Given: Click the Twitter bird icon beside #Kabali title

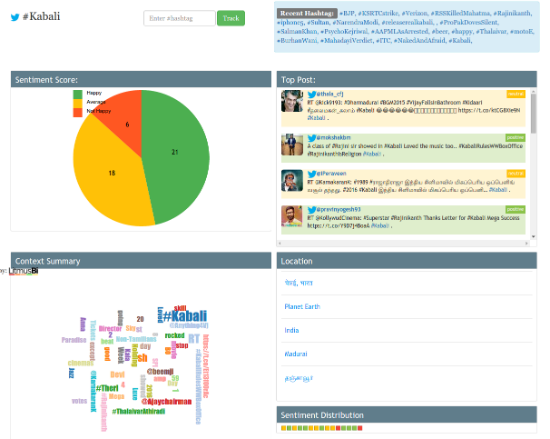Looking at the screenshot, I should click(15, 17).
